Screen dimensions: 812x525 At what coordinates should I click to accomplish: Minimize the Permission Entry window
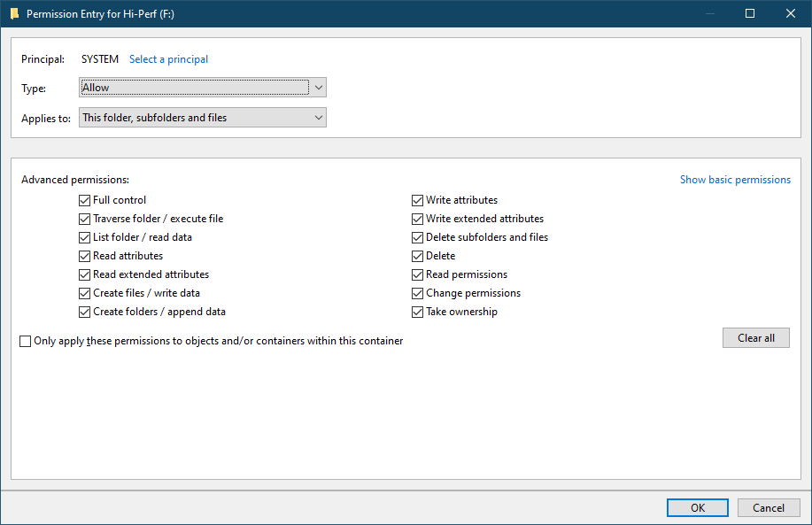click(x=710, y=13)
